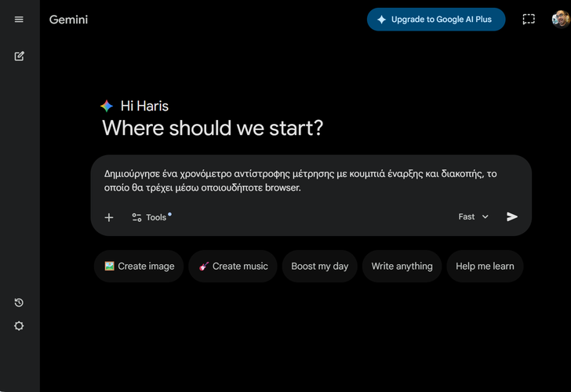
Task: Open the settings gear in the sidebar
Action: [19, 326]
